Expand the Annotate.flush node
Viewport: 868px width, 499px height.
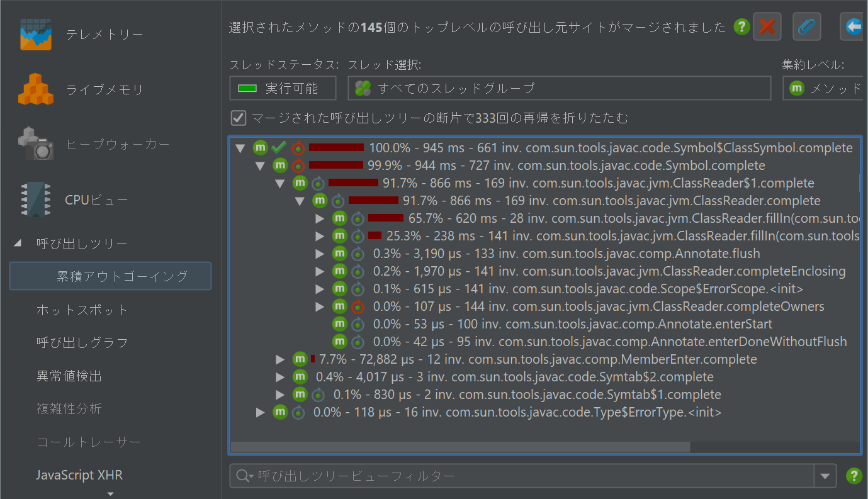click(320, 254)
